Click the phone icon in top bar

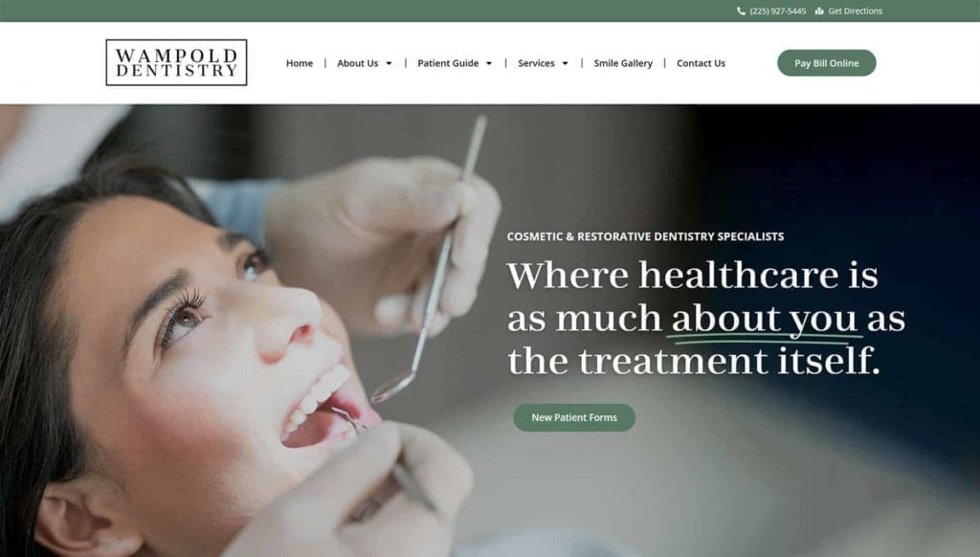[741, 11]
